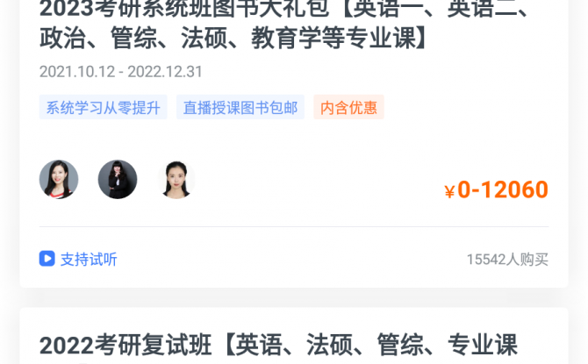
Task: Click the blank space right of 内含优惠 tag
Action: tap(466, 108)
